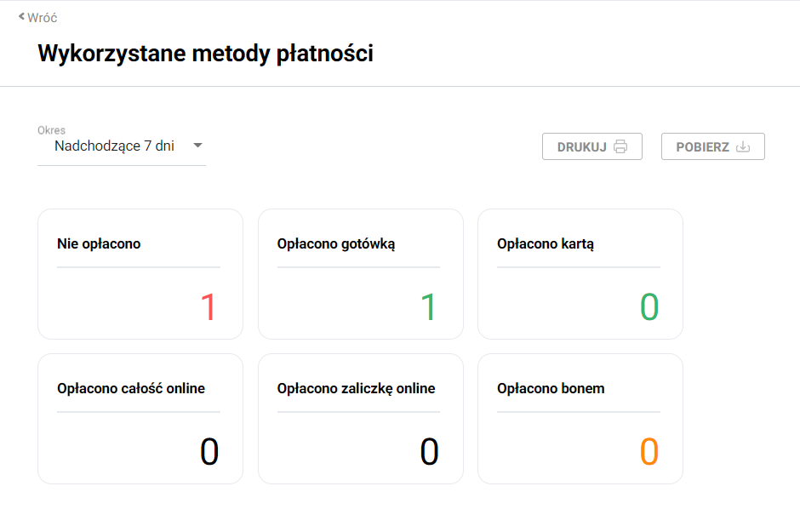
Task: Select the Opłacono zaliczkę online card title
Action: pyautogui.click(x=356, y=389)
